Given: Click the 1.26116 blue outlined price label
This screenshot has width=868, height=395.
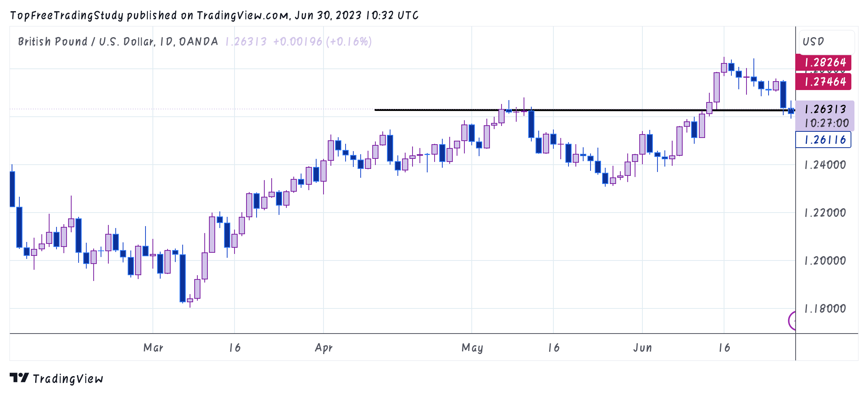Looking at the screenshot, I should click(823, 140).
